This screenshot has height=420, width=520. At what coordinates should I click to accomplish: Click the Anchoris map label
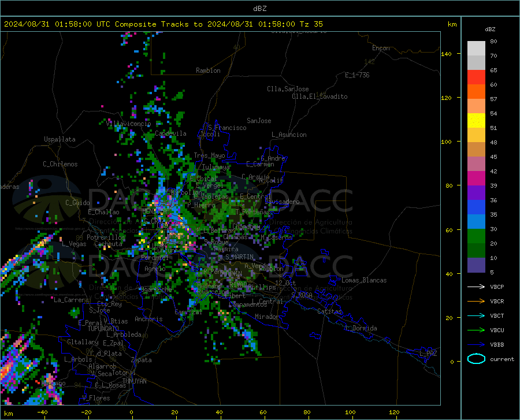(148, 319)
